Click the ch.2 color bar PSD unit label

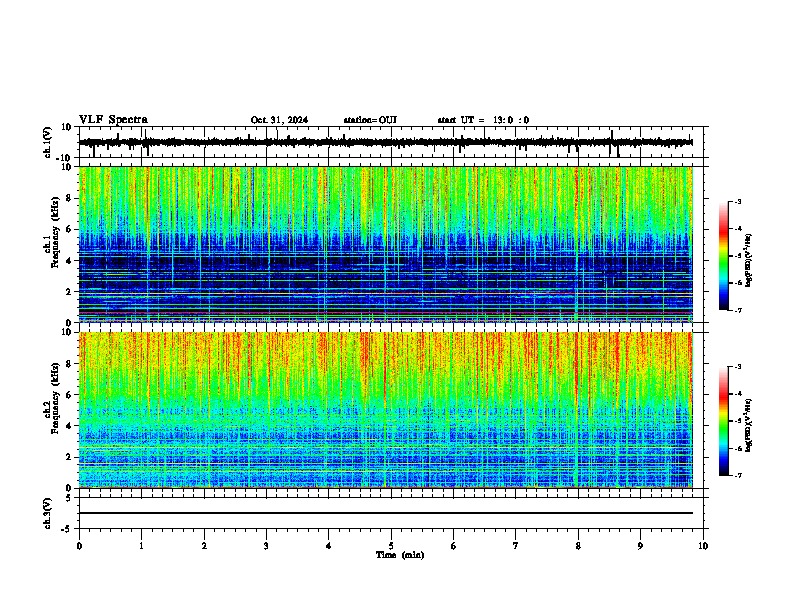pyautogui.click(x=748, y=425)
